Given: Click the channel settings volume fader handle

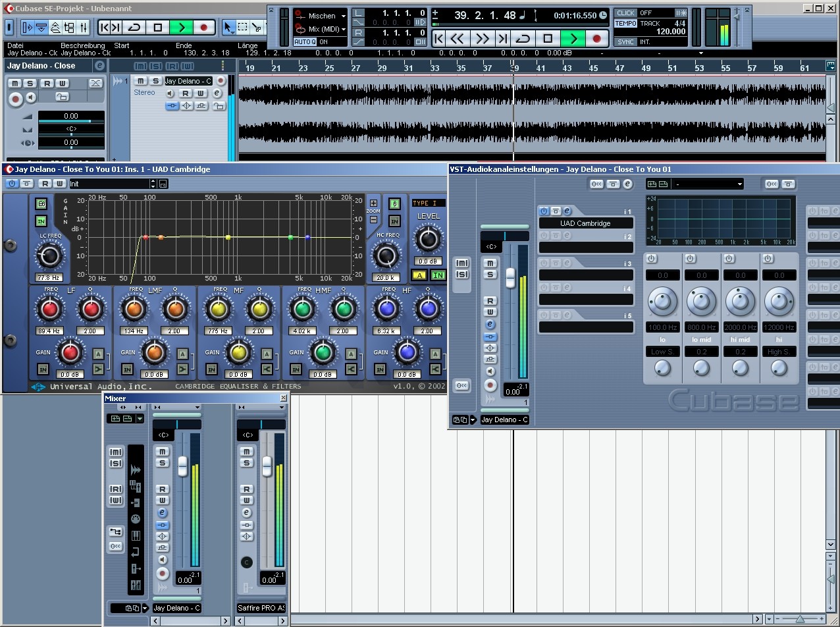Looking at the screenshot, I should [x=510, y=277].
